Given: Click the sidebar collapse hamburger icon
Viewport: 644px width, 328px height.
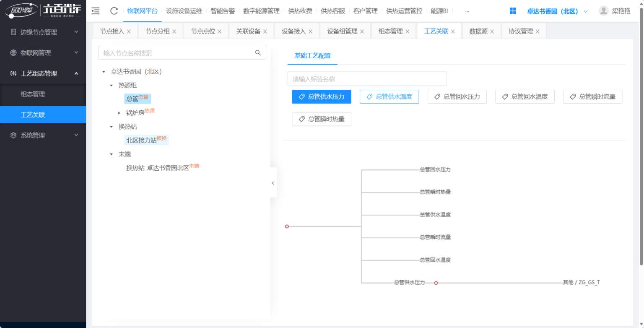Looking at the screenshot, I should click(96, 11).
